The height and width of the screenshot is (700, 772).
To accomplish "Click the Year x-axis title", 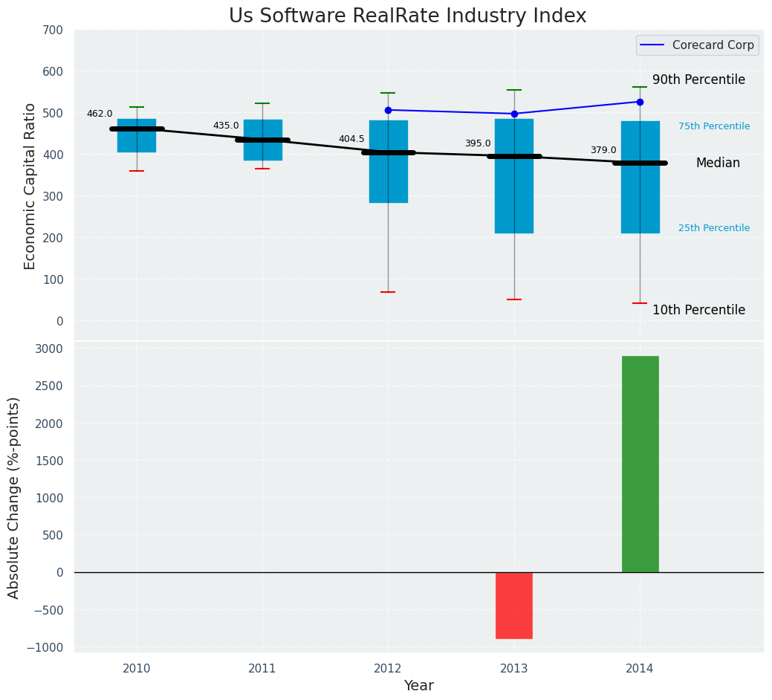I will click(x=419, y=686).
